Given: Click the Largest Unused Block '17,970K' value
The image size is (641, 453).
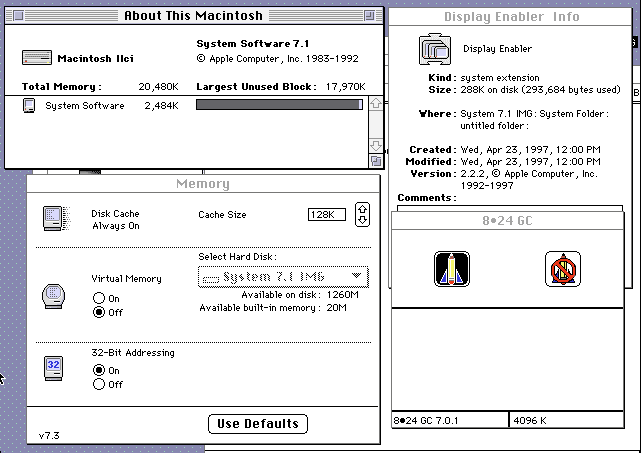Looking at the screenshot, I should tap(345, 87).
